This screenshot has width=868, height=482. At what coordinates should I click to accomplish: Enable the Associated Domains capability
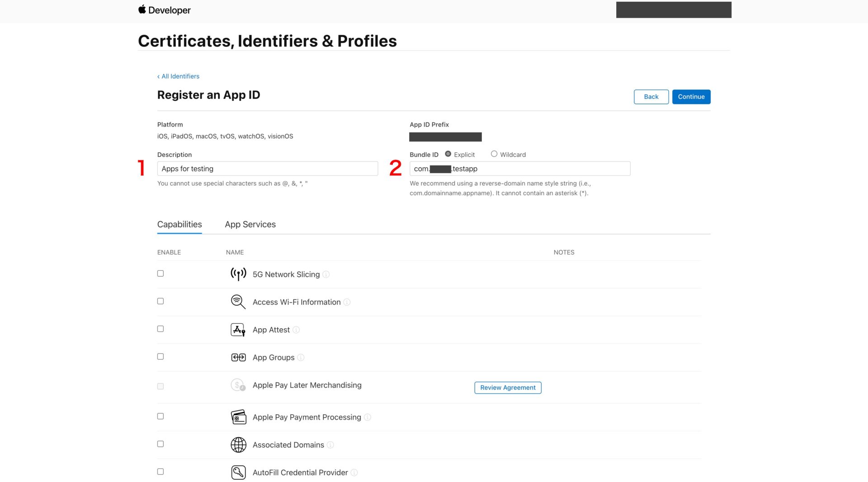pyautogui.click(x=160, y=444)
